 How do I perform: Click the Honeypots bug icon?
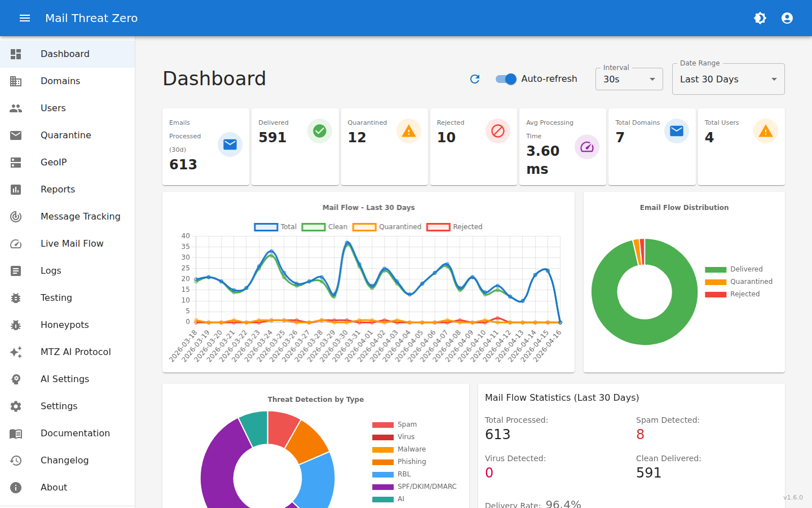pyautogui.click(x=16, y=325)
